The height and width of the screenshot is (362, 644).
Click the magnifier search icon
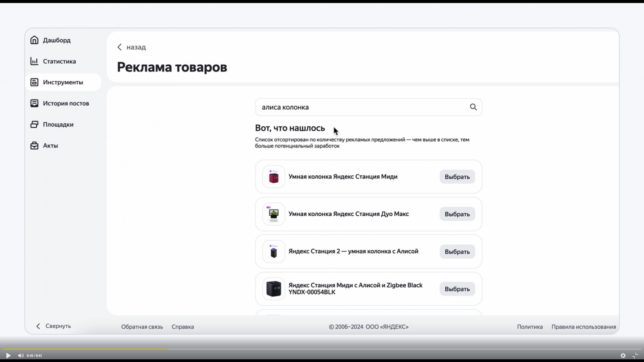(x=473, y=107)
